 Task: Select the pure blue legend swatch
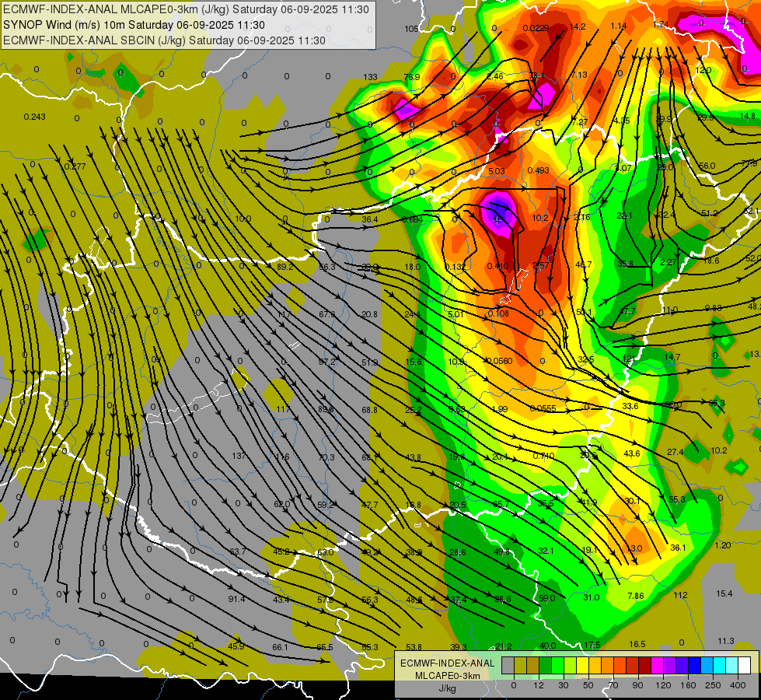694,666
